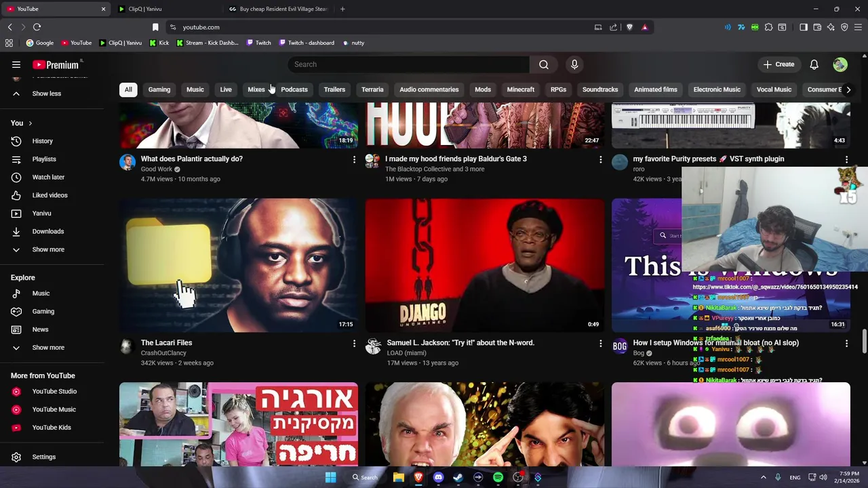This screenshot has width=868, height=488.
Task: Open options for Baldur's Gate 3 video
Action: point(600,159)
